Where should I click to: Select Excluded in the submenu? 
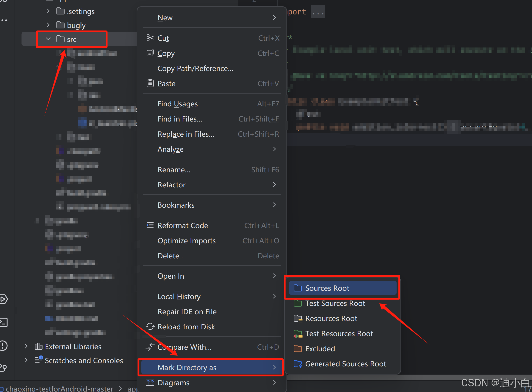tap(320, 348)
